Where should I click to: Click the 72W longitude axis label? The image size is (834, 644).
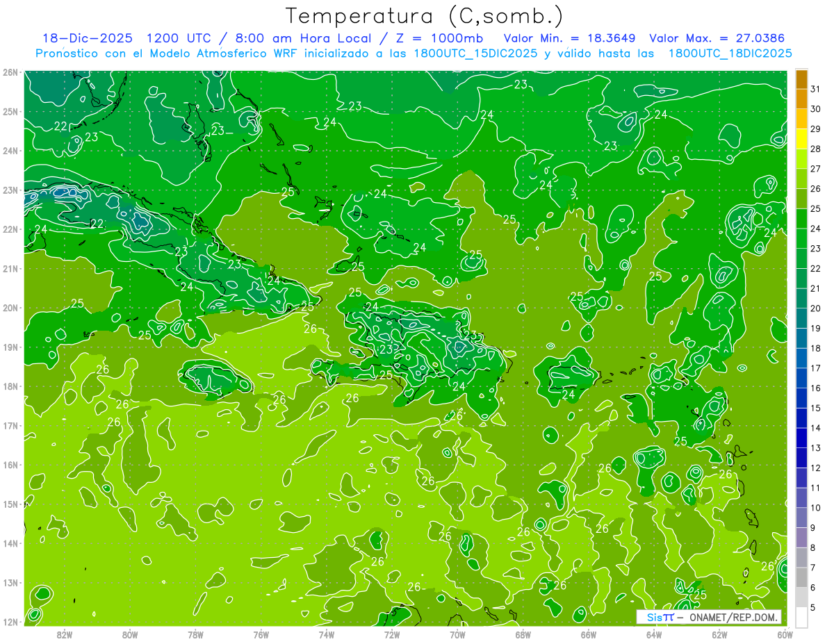pyautogui.click(x=391, y=634)
